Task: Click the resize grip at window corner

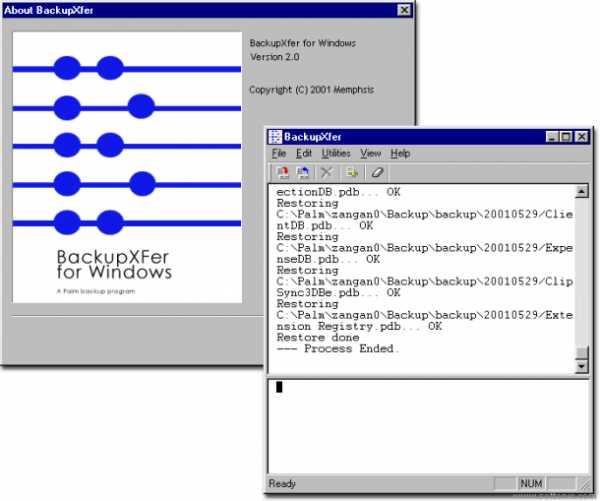Action: click(585, 484)
